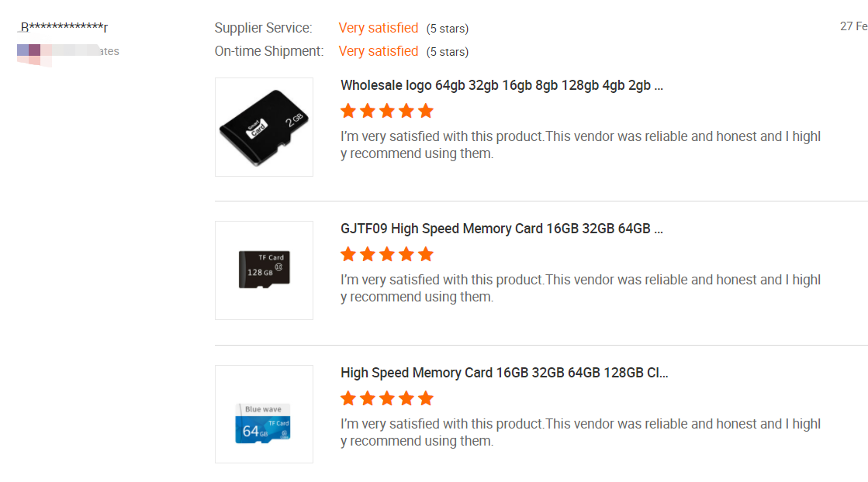Click Very satisfied next to On-time Shipment
Viewport: 868px width, 482px height.
tap(379, 51)
